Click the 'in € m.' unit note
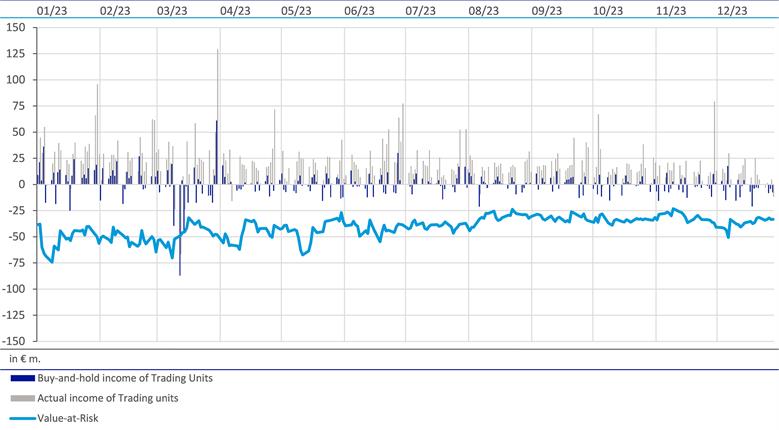The height and width of the screenshot is (430, 779). (x=24, y=357)
